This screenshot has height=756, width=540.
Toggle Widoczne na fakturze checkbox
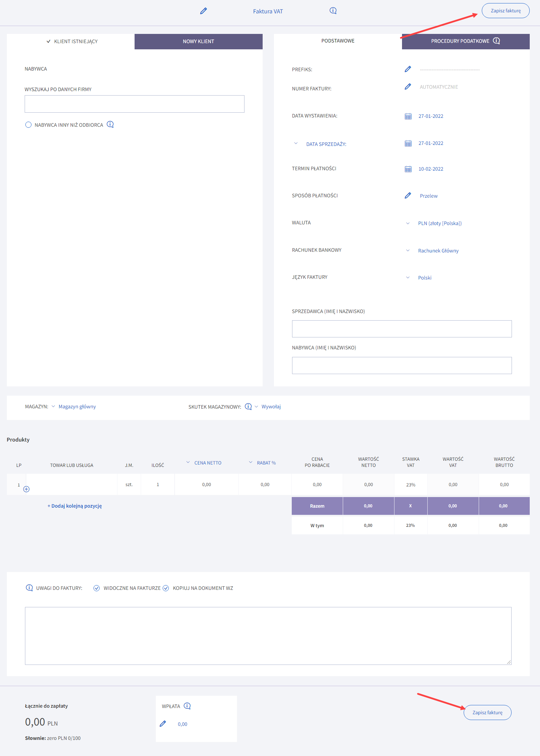tap(97, 588)
